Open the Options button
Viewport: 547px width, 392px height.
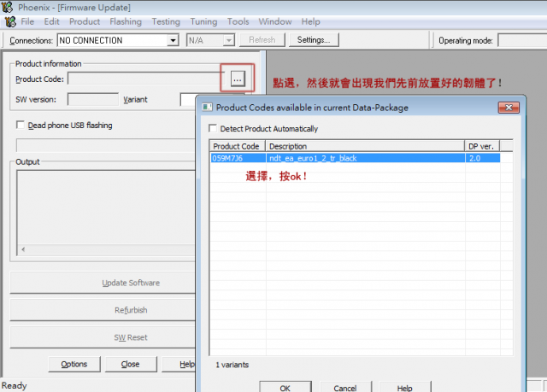(74, 364)
